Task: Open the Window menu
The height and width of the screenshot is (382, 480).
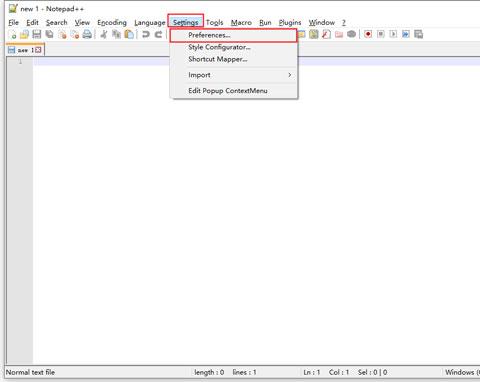Action: (x=321, y=23)
